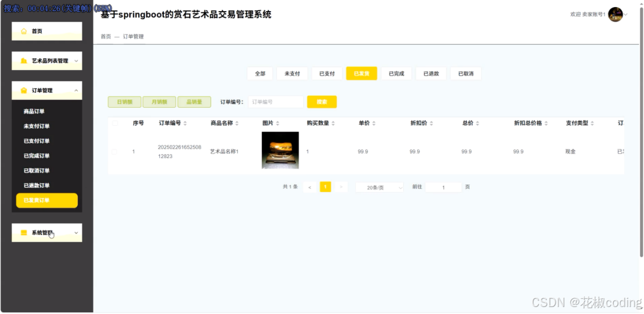Sort by 订单编号 column arrows

pos(185,124)
